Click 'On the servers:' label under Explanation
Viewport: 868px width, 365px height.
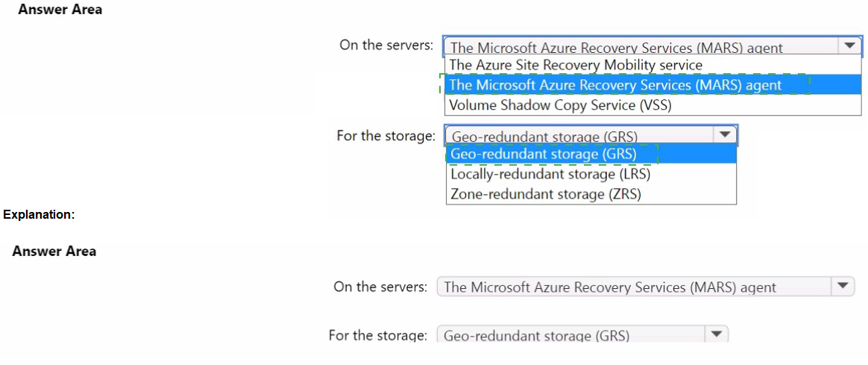coord(380,287)
